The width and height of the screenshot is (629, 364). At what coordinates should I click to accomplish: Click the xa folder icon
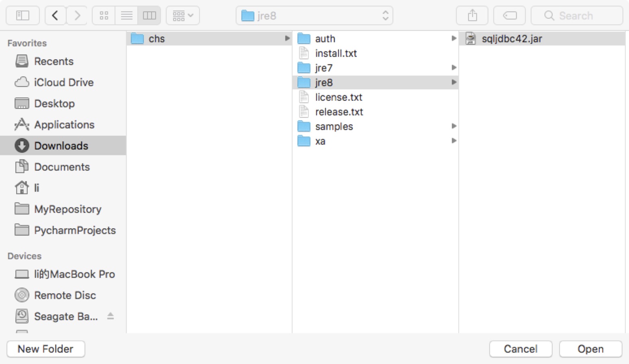tap(304, 141)
